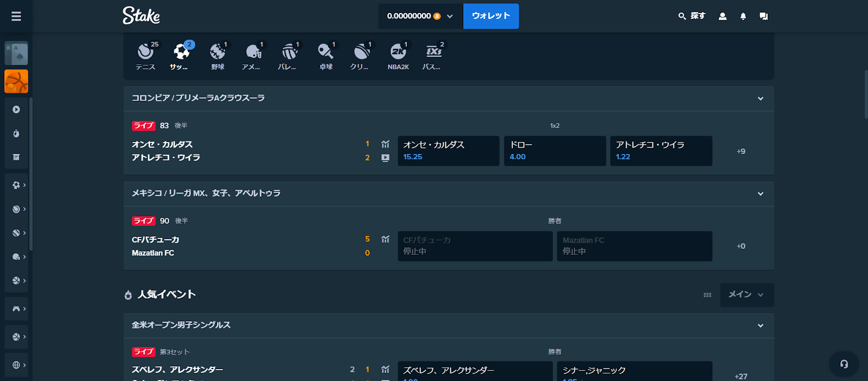868x381 pixels.
Task: Open +9 more markets for オンセ・カルダス match
Action: (x=741, y=151)
